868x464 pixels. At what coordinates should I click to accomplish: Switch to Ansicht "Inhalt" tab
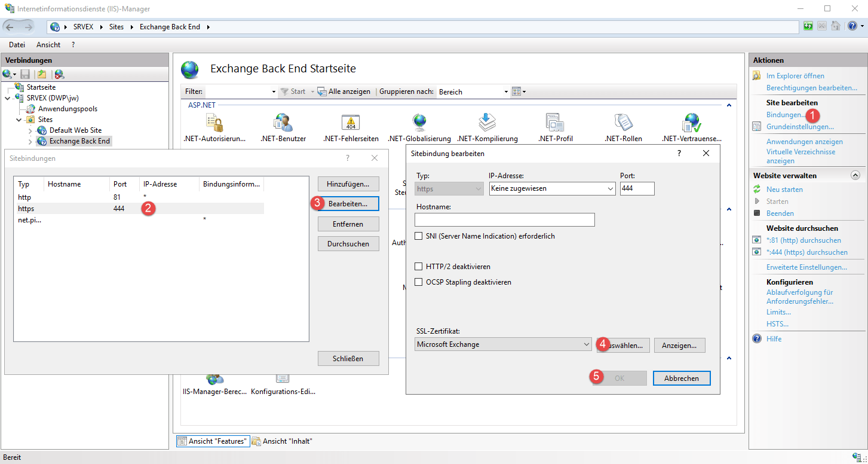point(282,441)
